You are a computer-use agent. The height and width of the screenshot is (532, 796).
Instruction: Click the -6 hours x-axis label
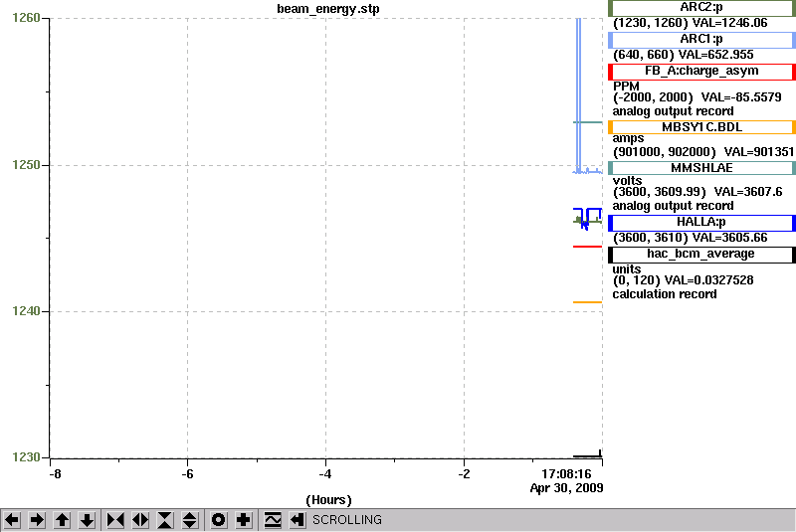[x=187, y=474]
